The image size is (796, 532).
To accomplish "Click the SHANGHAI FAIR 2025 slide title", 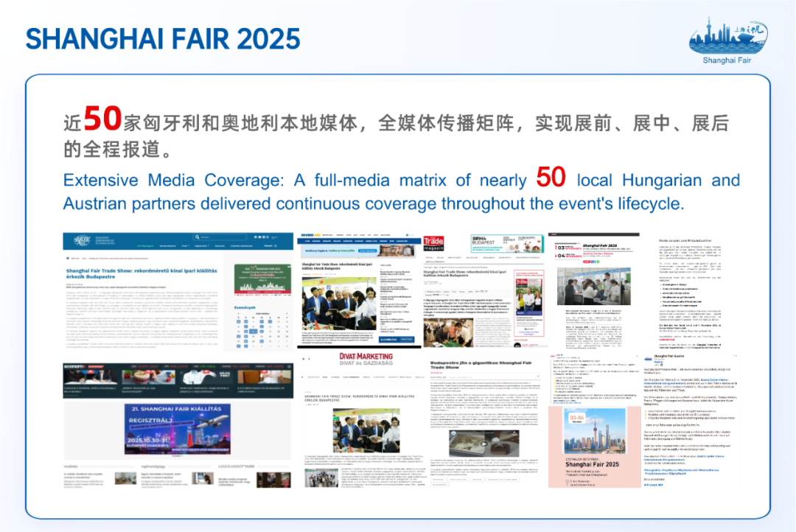I will coord(163,38).
